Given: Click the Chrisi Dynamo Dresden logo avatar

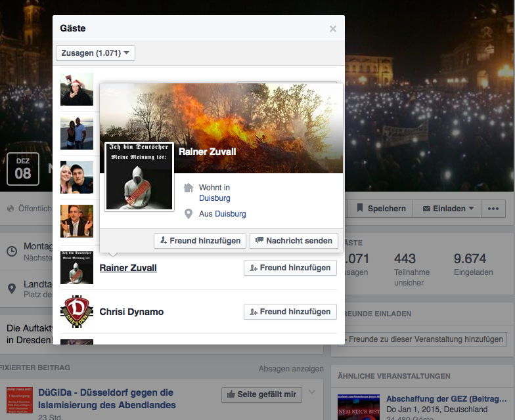Looking at the screenshot, I should [x=77, y=312].
